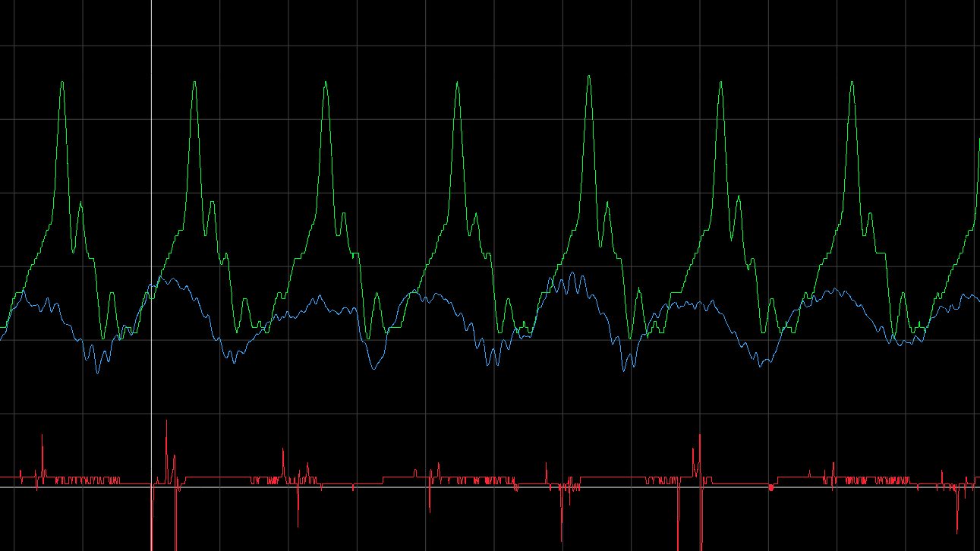Select the sixth green waveform peak
The width and height of the screenshot is (980, 551).
click(x=720, y=83)
